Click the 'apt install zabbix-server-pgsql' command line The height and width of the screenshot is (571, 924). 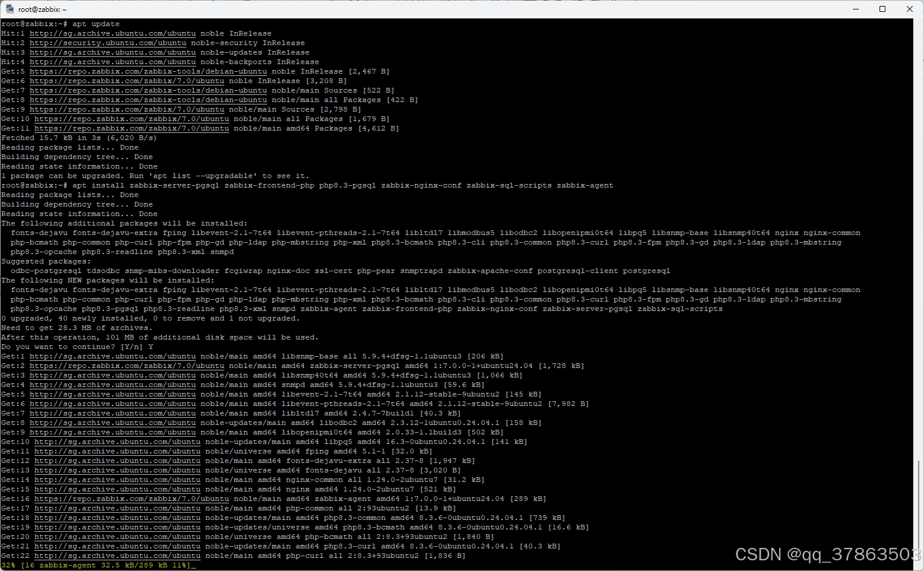tap(307, 186)
